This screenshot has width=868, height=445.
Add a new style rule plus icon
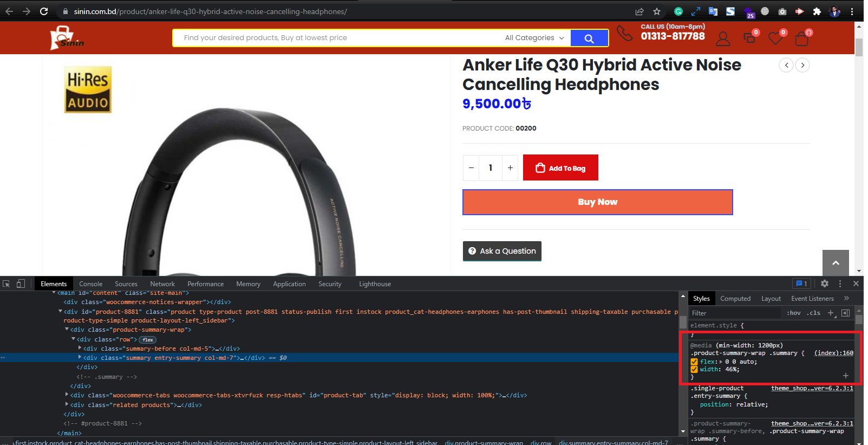point(831,313)
